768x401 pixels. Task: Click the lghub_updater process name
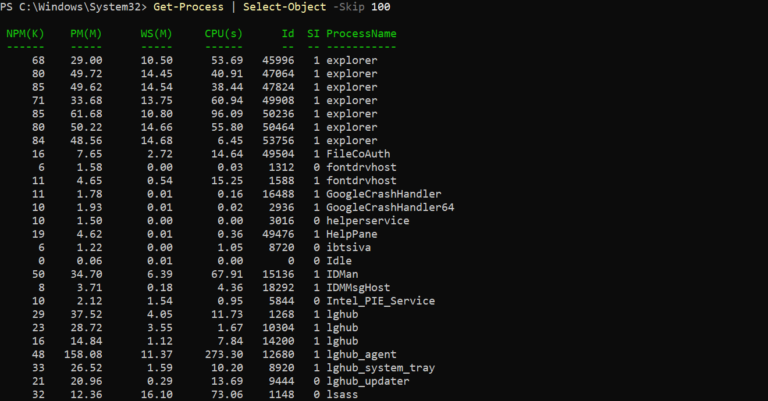[x=370, y=381]
